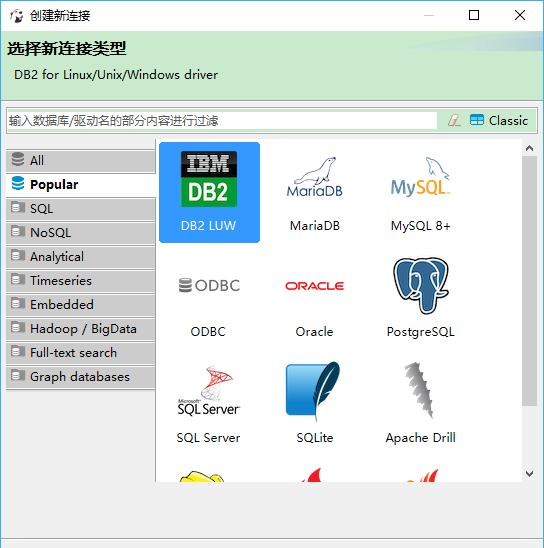Open the All category tab

pos(81,160)
